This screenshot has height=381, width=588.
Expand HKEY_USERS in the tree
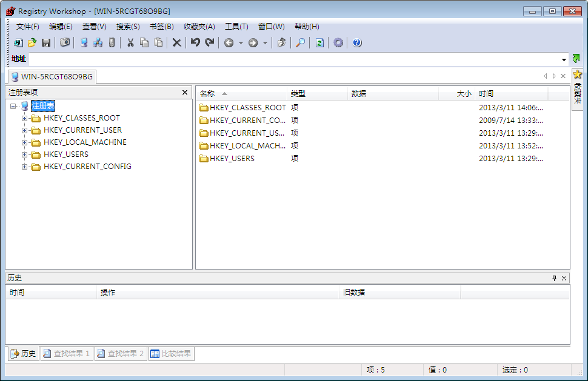(24, 154)
